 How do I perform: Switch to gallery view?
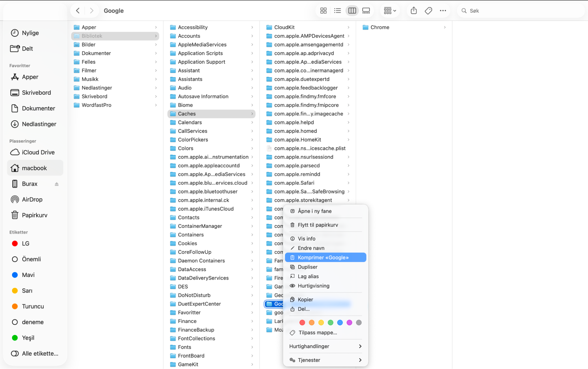coord(366,11)
